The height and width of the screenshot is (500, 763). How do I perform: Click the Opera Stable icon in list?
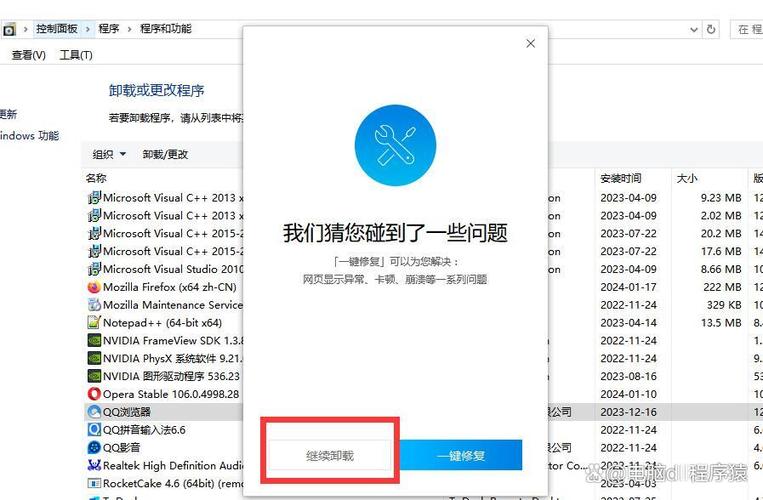point(94,394)
